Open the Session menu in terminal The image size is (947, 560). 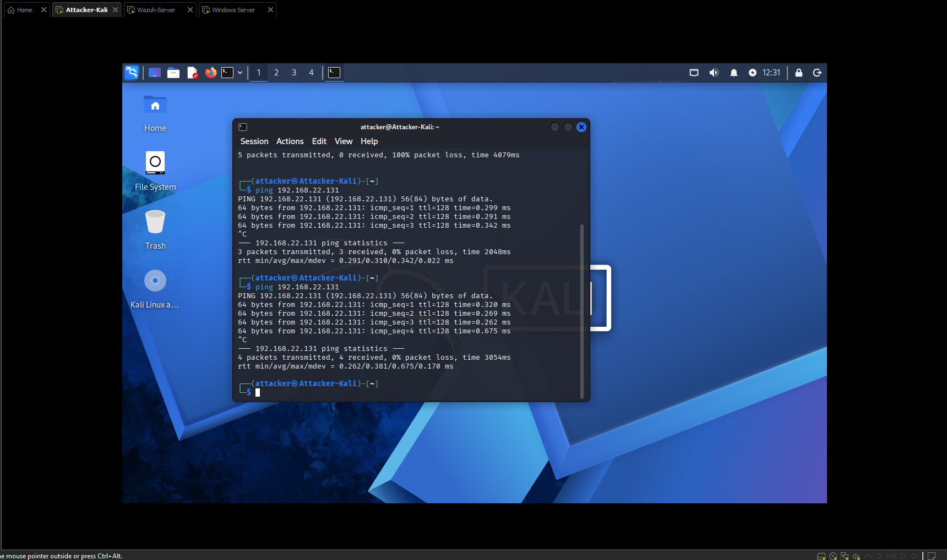(x=254, y=141)
